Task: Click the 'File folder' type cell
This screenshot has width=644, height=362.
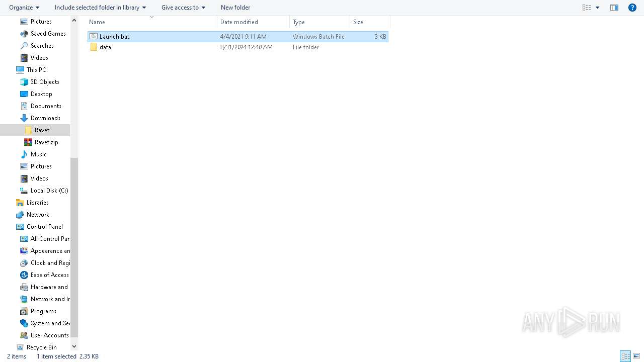Action: click(x=306, y=47)
